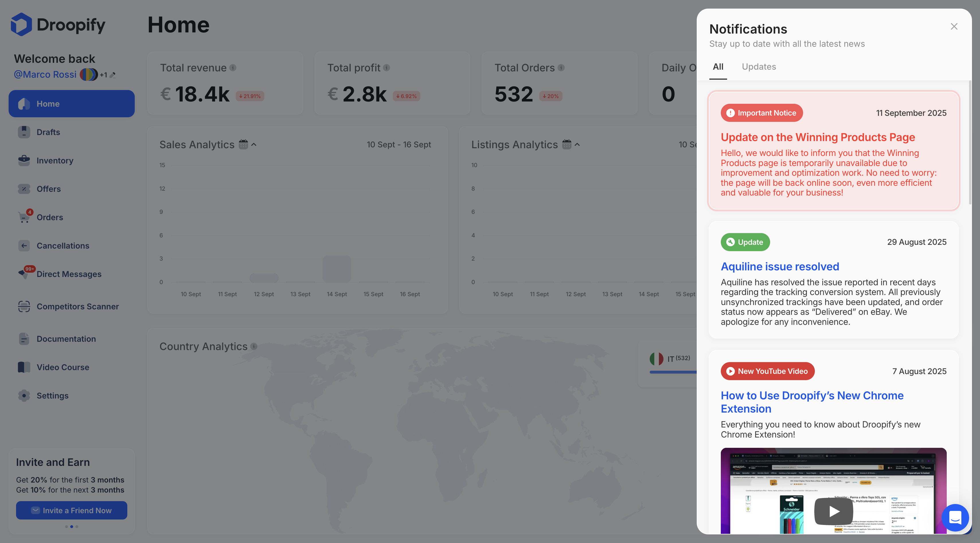
Task: Click the 11 September 2025 notification date
Action: click(x=911, y=113)
